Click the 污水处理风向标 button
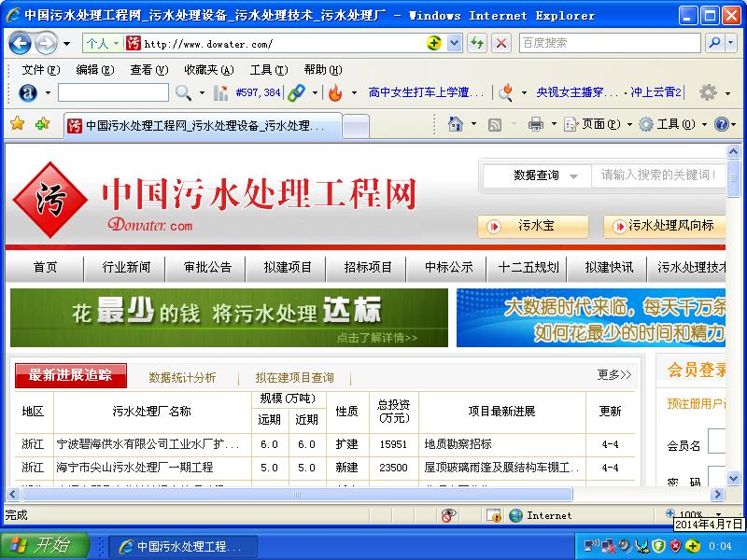This screenshot has width=747, height=560. (665, 226)
